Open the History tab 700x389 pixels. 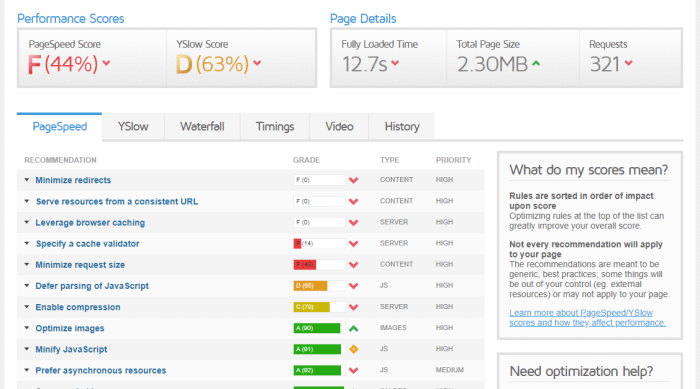point(402,127)
